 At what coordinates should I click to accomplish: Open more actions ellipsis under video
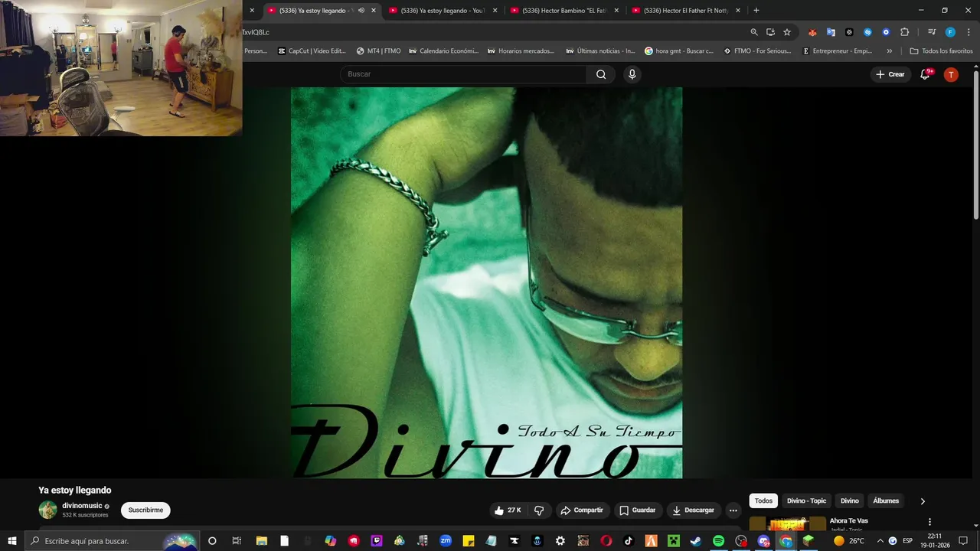tap(733, 510)
